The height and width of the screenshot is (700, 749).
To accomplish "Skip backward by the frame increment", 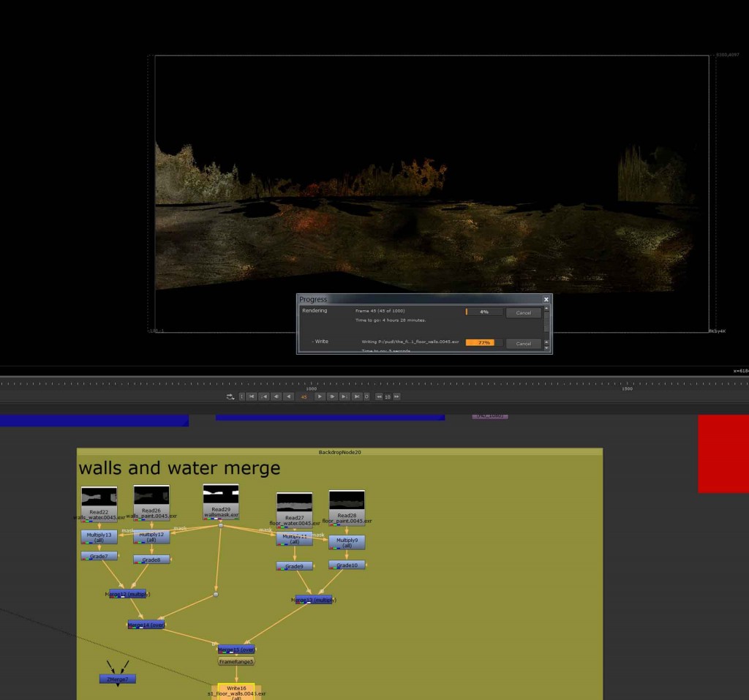I will tap(379, 396).
